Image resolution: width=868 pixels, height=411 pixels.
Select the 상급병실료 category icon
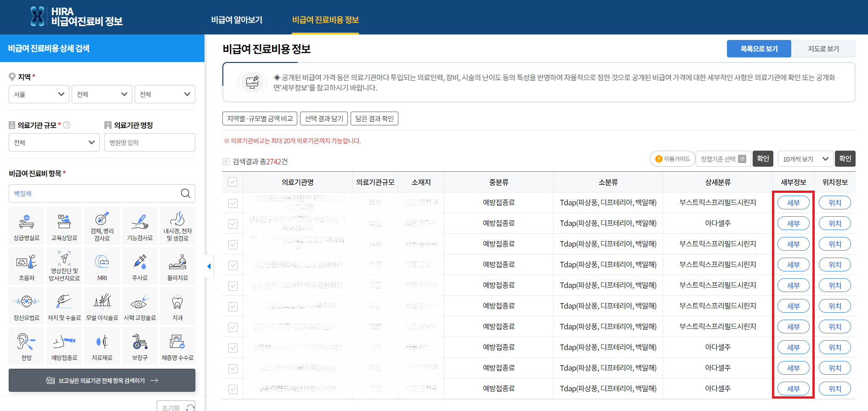(27, 225)
